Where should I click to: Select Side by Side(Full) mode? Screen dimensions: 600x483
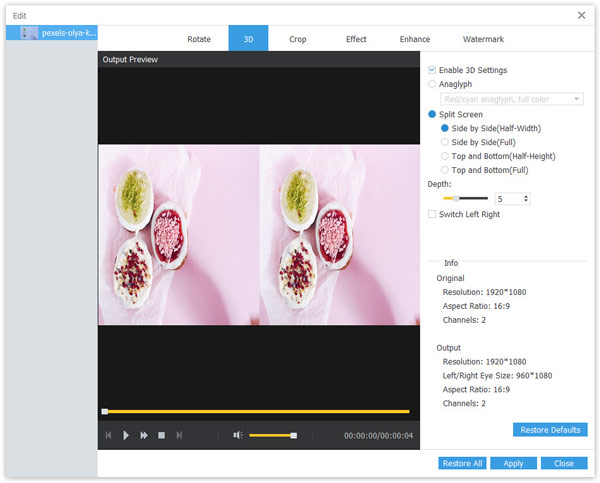pos(445,142)
